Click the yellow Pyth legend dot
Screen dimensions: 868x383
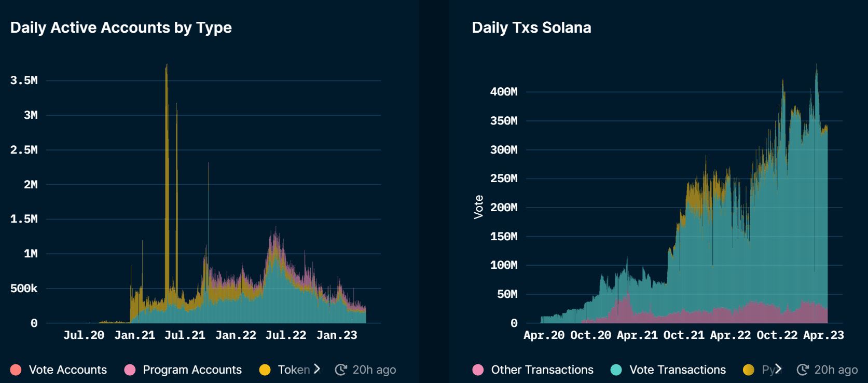point(749,370)
